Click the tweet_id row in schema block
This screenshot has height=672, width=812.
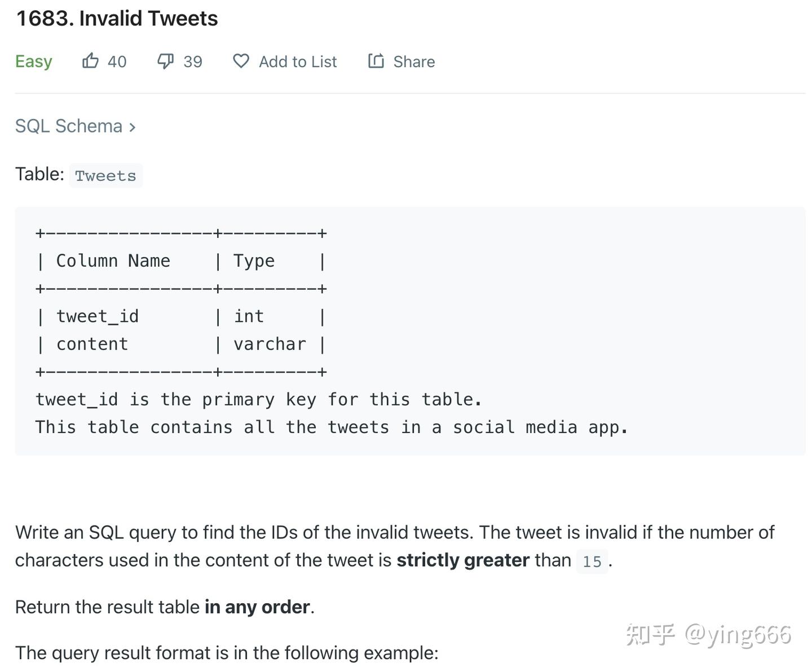click(x=180, y=316)
